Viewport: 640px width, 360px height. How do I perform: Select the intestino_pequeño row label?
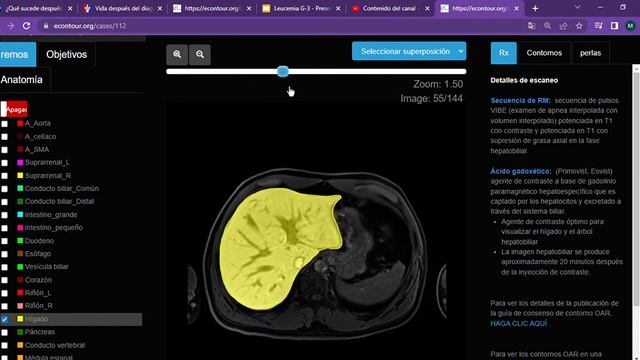pyautogui.click(x=53, y=228)
